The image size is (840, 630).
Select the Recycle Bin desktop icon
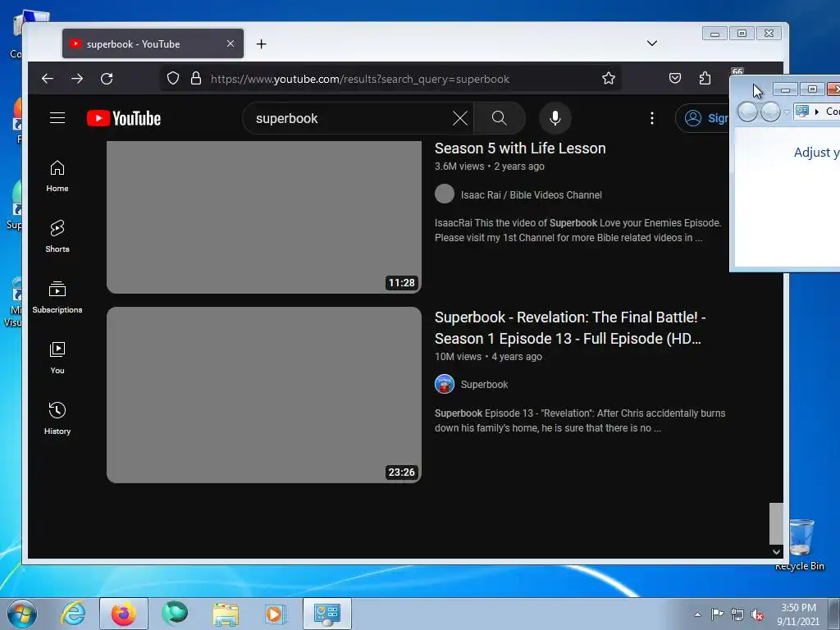click(801, 546)
